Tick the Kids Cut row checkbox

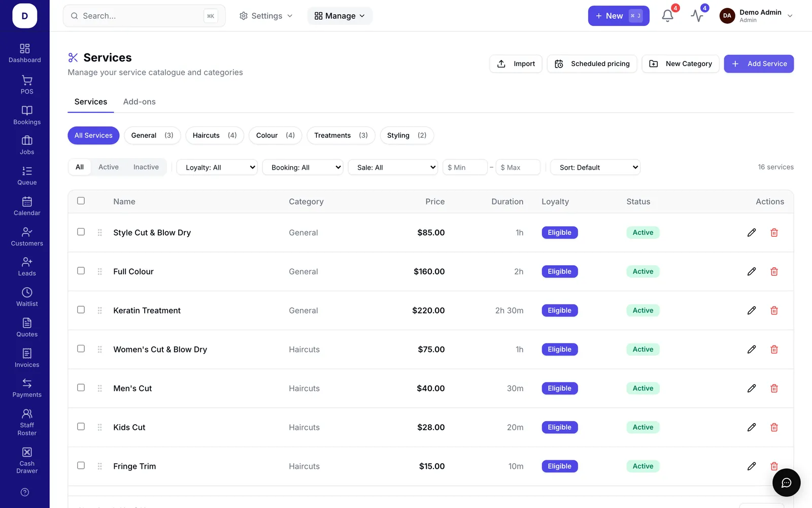[x=81, y=427]
